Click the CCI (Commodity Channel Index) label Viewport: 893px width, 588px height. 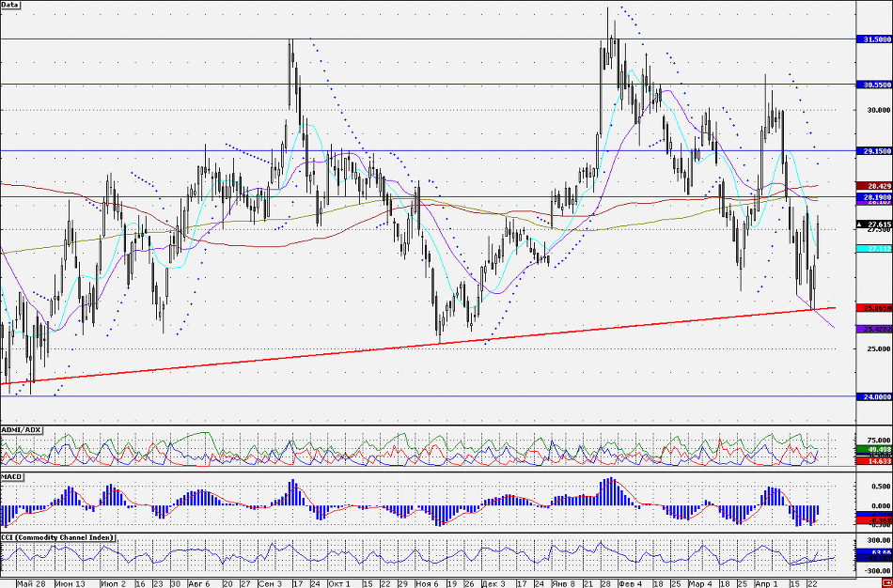(x=58, y=537)
